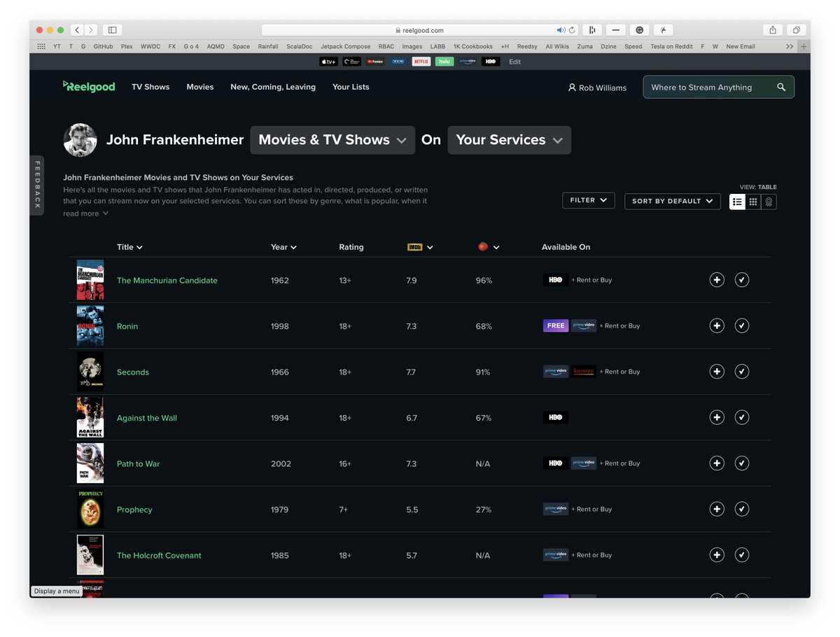The width and height of the screenshot is (840, 637).
Task: Go back in Safari
Action: pyautogui.click(x=77, y=30)
